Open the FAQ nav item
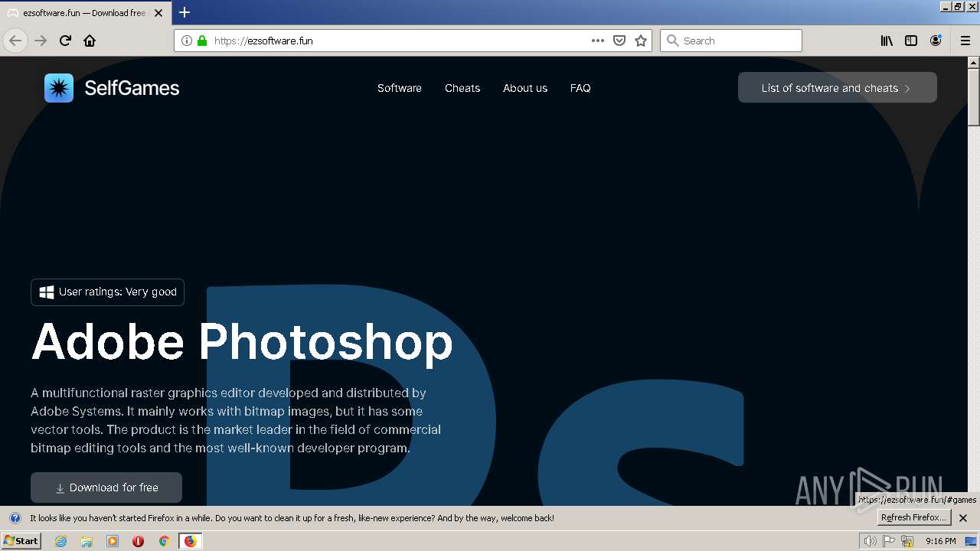The height and width of the screenshot is (551, 980). click(580, 88)
